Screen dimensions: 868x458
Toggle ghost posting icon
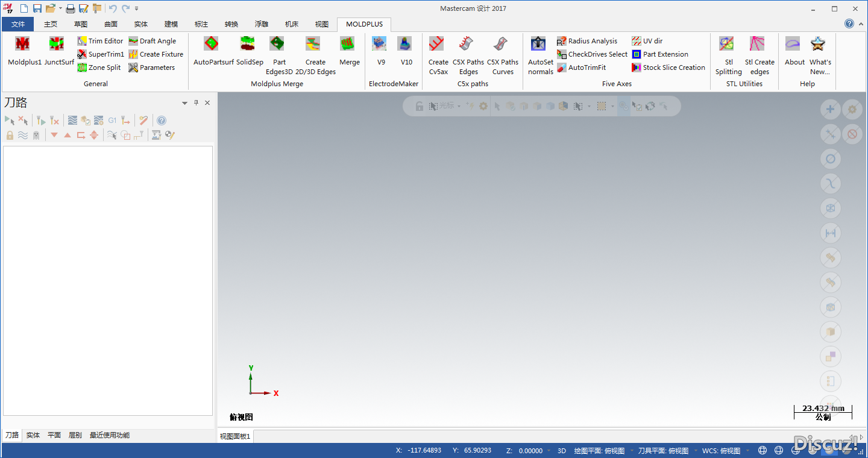pos(36,136)
